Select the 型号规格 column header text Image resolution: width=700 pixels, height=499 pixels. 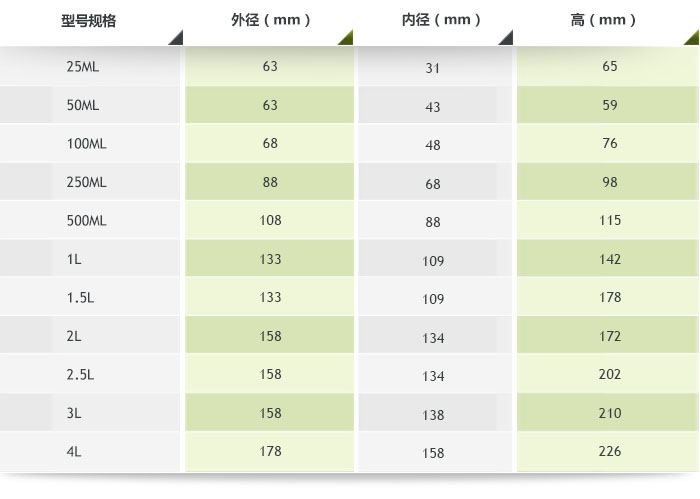click(89, 20)
